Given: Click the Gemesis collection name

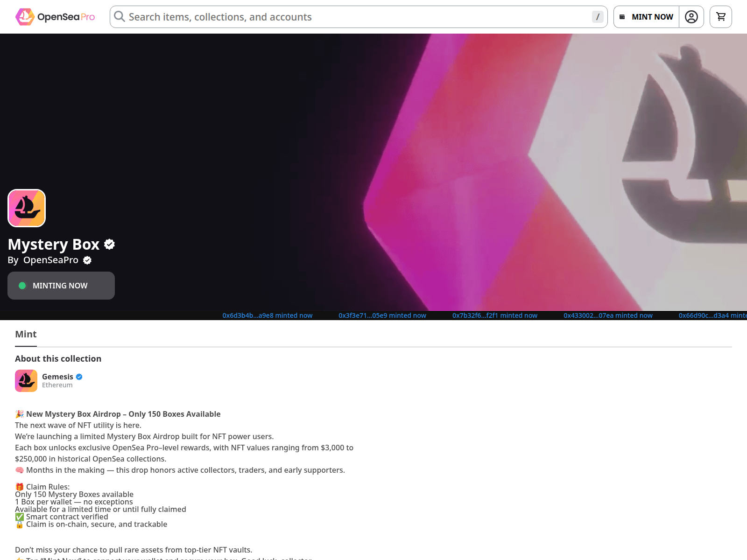Looking at the screenshot, I should click(x=57, y=377).
